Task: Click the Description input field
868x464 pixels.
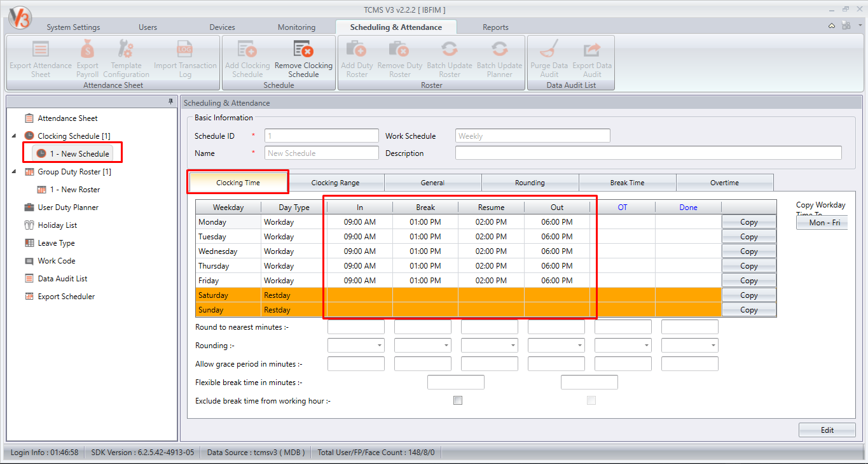Action: pos(649,153)
